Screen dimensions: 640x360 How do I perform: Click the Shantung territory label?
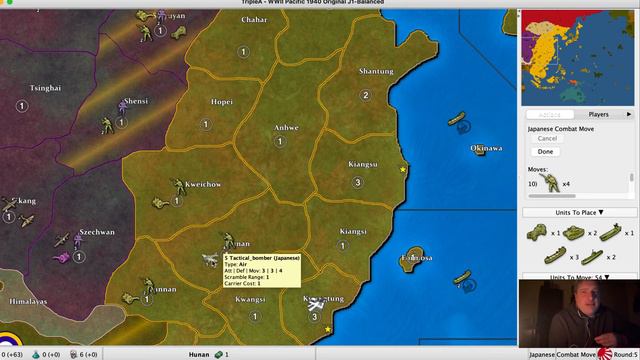pyautogui.click(x=376, y=71)
